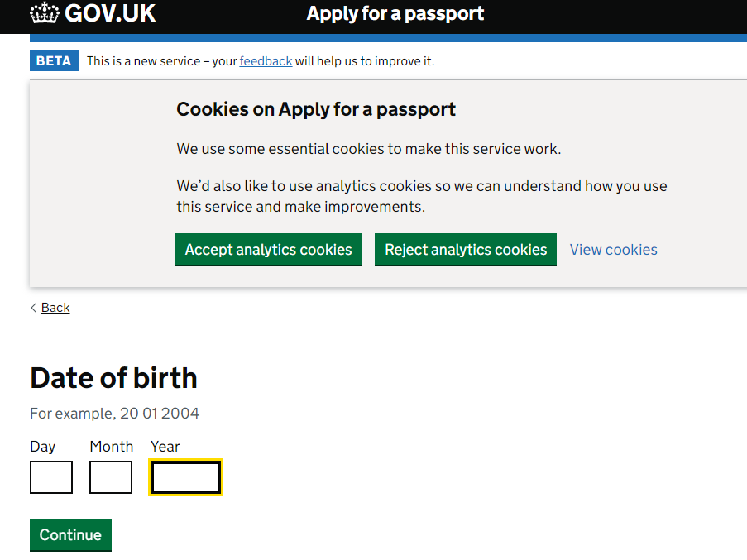Go to previous page with Back link
The width and height of the screenshot is (747, 560).
(55, 308)
